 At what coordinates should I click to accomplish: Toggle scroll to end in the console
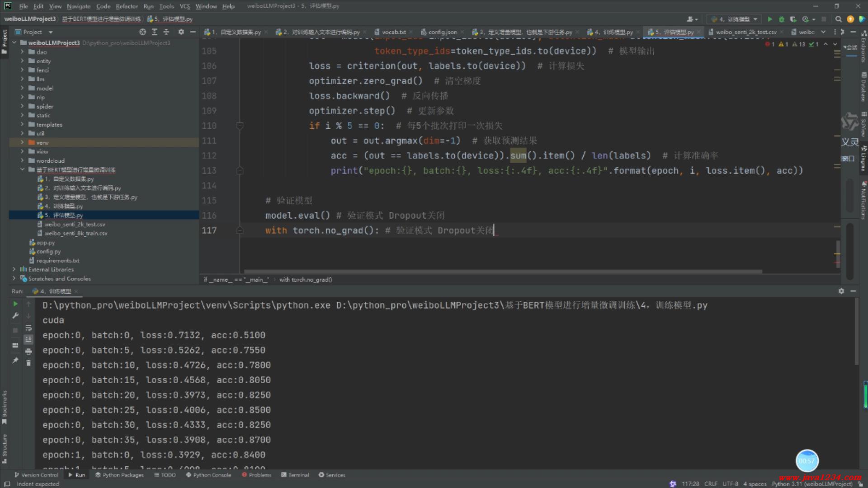(x=28, y=339)
